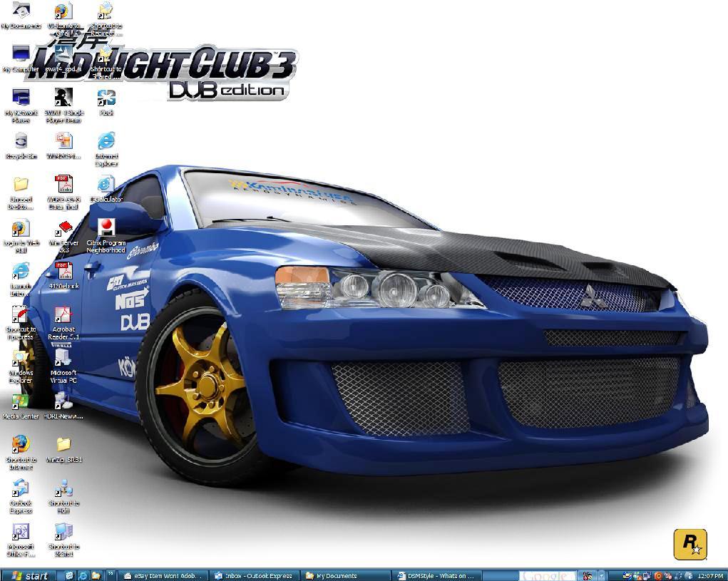Switch to the eBay Item Won taskbar window

coord(163,575)
